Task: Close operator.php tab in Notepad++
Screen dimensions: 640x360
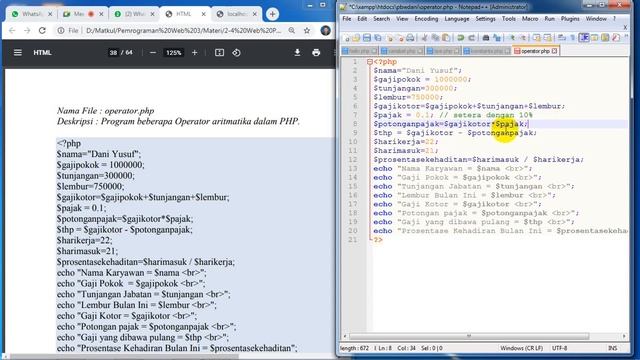Action: click(554, 51)
